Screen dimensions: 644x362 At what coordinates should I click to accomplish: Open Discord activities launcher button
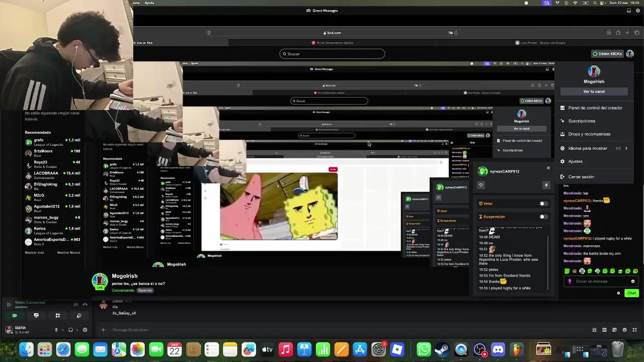58,315
